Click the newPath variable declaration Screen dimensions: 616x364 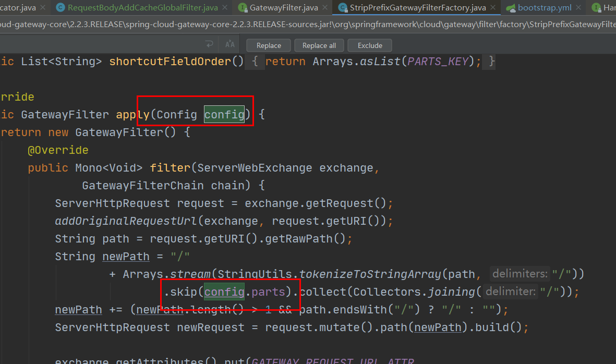pos(126,257)
